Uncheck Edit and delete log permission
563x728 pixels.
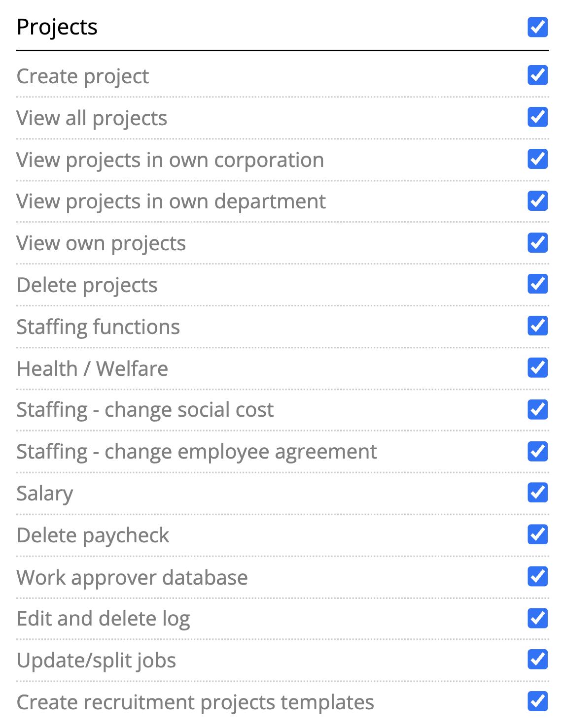537,618
